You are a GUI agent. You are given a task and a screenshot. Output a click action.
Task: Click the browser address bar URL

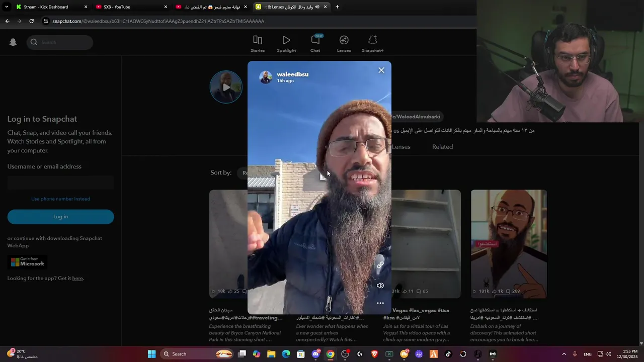click(x=158, y=21)
